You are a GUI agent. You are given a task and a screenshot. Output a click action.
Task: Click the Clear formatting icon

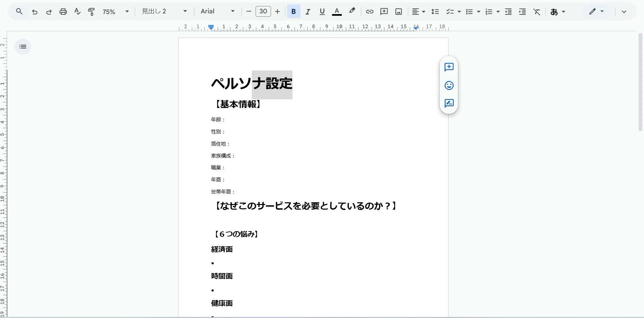click(537, 12)
